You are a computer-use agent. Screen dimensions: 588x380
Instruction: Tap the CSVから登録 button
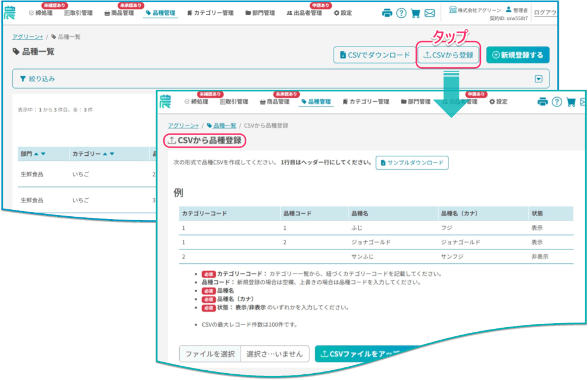pyautogui.click(x=448, y=55)
